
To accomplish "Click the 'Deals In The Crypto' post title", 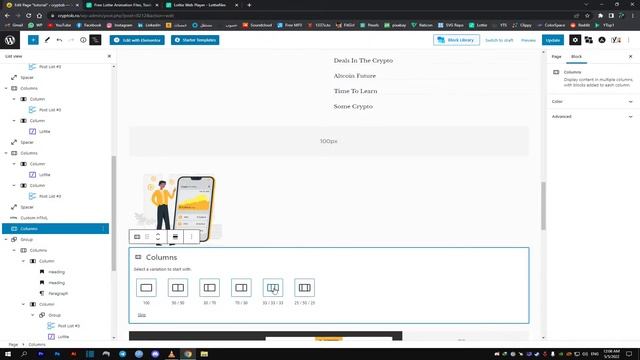I will [x=363, y=60].
